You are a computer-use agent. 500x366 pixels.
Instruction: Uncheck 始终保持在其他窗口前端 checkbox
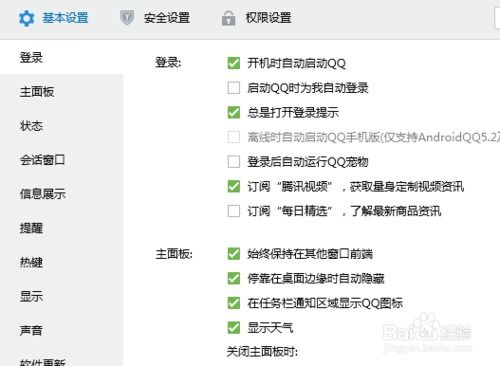234,254
